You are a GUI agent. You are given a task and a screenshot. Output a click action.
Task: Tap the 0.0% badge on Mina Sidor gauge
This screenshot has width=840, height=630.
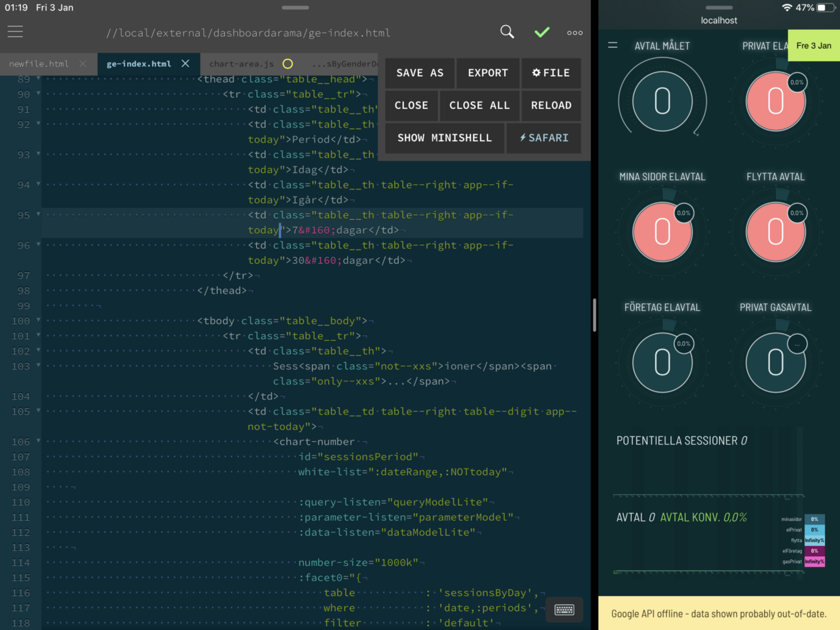(683, 213)
